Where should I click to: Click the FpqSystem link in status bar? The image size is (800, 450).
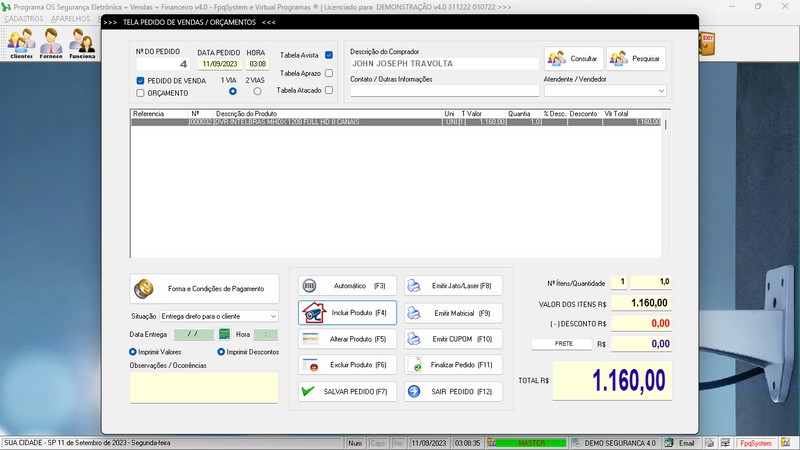756,443
